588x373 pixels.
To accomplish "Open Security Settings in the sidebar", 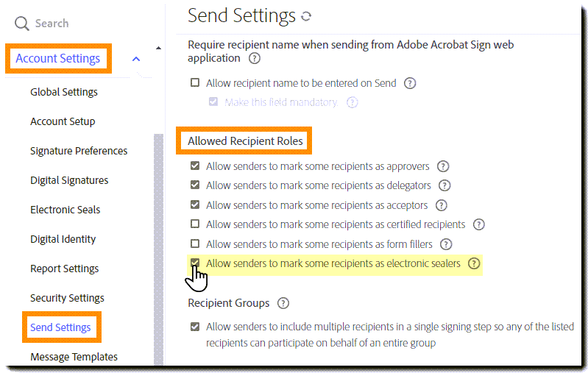I will click(x=67, y=298).
